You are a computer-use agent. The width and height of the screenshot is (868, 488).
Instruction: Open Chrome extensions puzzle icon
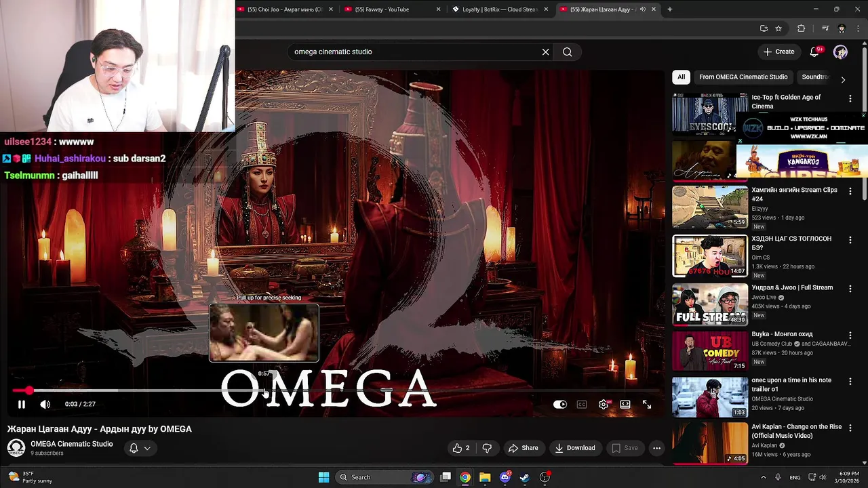click(x=802, y=28)
